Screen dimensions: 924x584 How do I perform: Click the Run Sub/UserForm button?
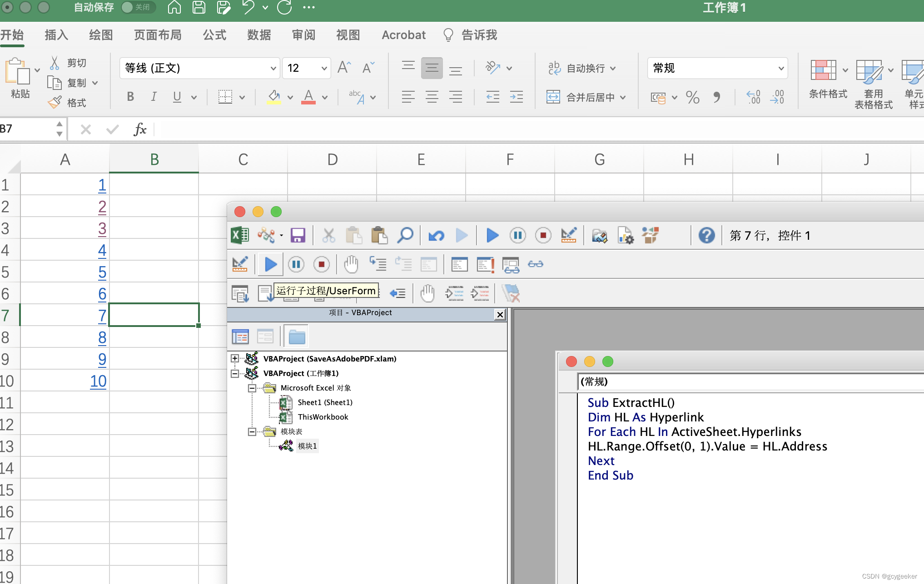269,264
